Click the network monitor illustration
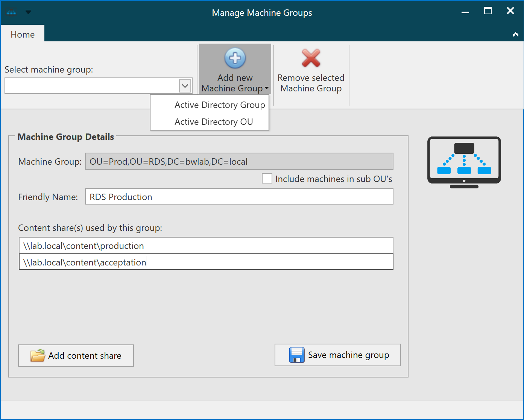This screenshot has width=524, height=420. coord(464,162)
